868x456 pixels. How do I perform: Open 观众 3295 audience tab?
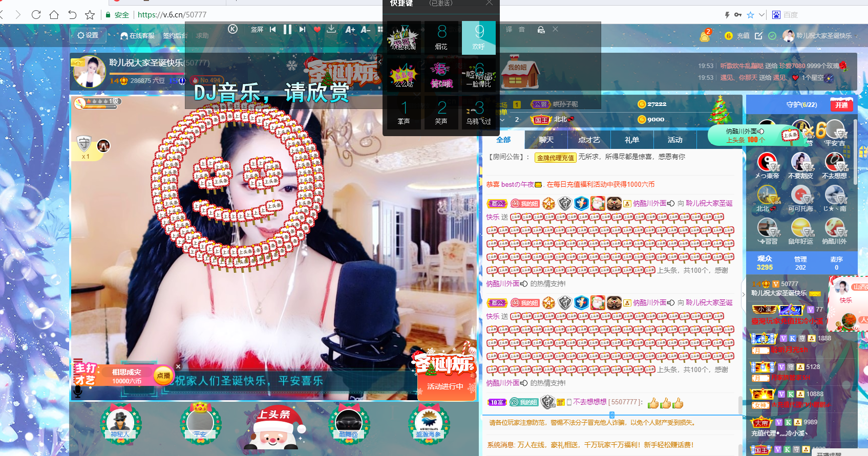coord(765,263)
